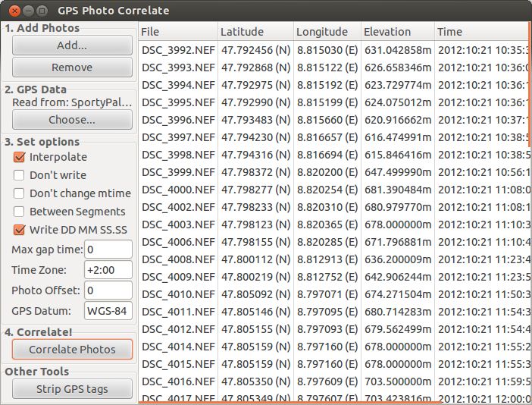Sort list by File column header
Viewport: 532px width, 405px height.
tap(178, 32)
